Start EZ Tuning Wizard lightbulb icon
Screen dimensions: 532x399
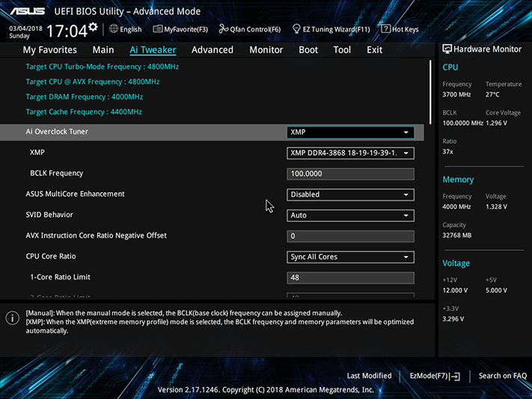296,29
